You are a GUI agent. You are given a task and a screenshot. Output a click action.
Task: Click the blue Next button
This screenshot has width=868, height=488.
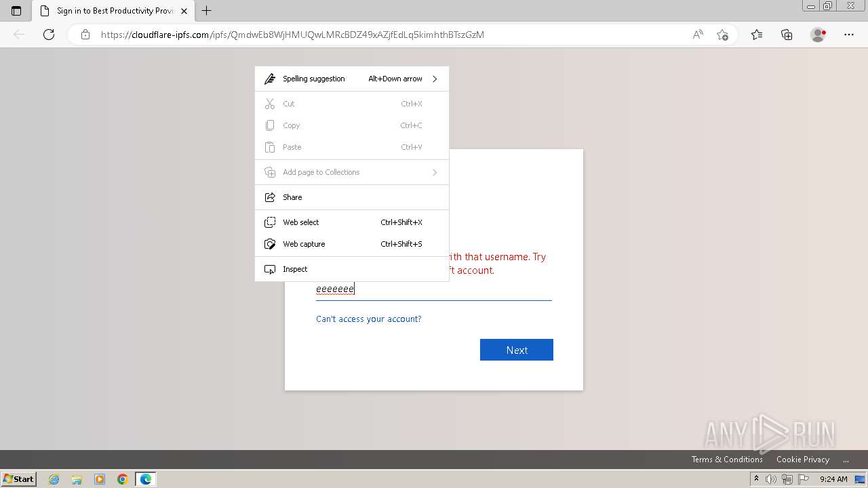(517, 350)
